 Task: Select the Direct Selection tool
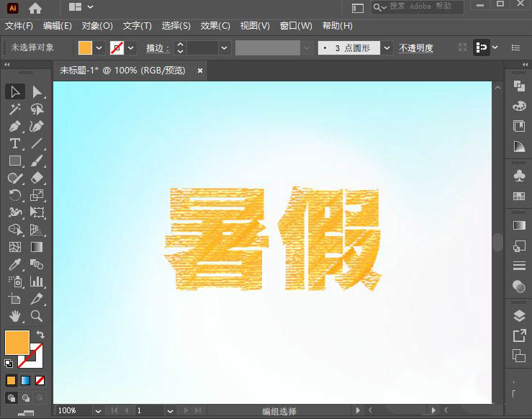pos(37,91)
